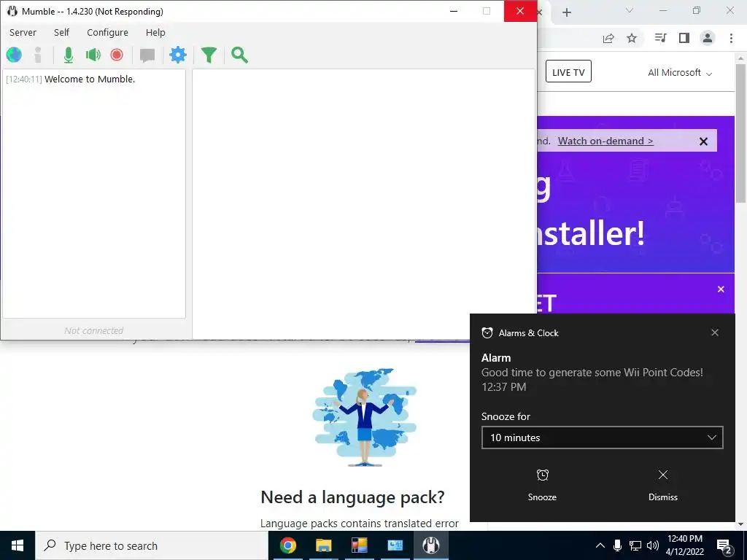Toggle comment using the speech bubble icon
This screenshot has width=747, height=560.
click(147, 55)
